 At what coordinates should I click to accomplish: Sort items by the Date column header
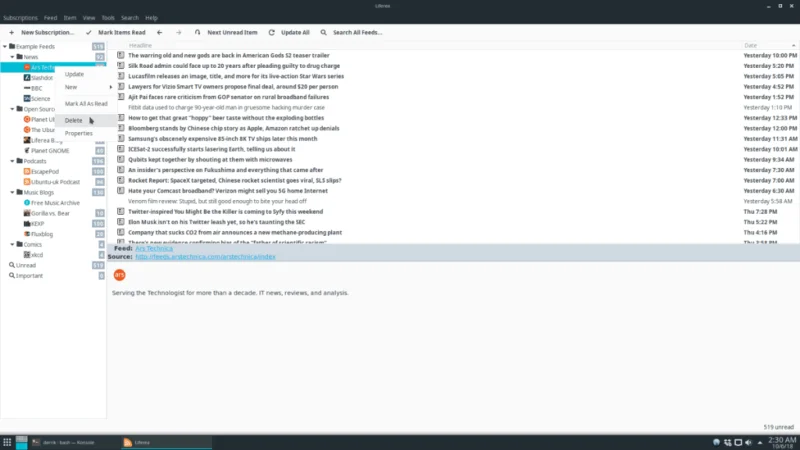[x=751, y=45]
